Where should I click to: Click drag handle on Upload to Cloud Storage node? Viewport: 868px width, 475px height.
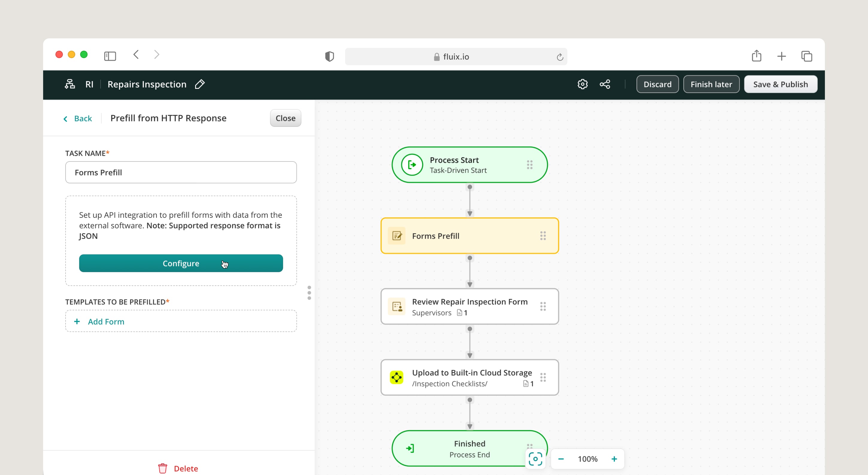543,377
